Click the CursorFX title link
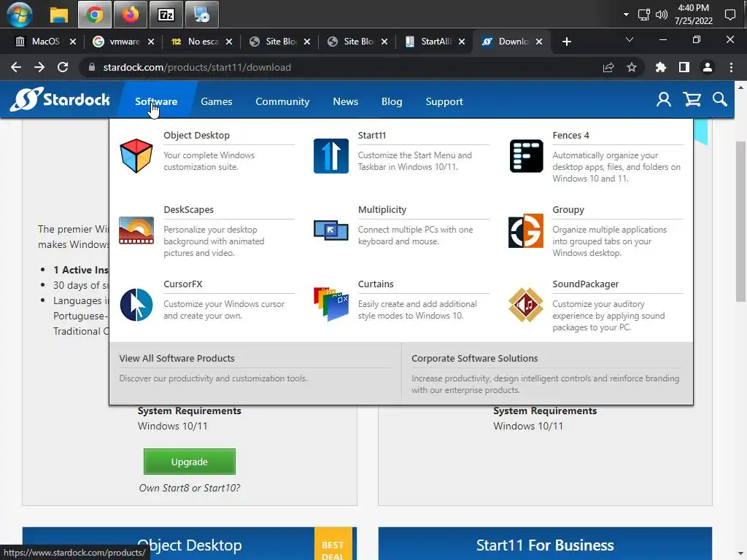 (183, 284)
